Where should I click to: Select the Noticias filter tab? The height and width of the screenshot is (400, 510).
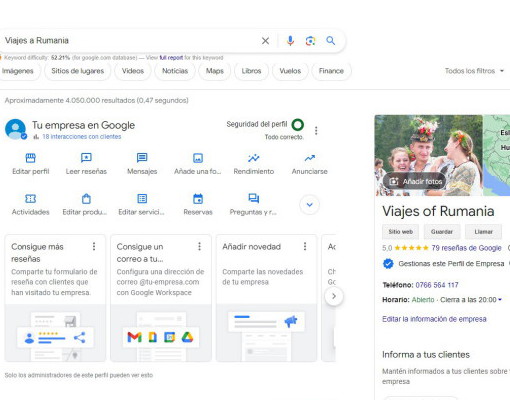[175, 71]
